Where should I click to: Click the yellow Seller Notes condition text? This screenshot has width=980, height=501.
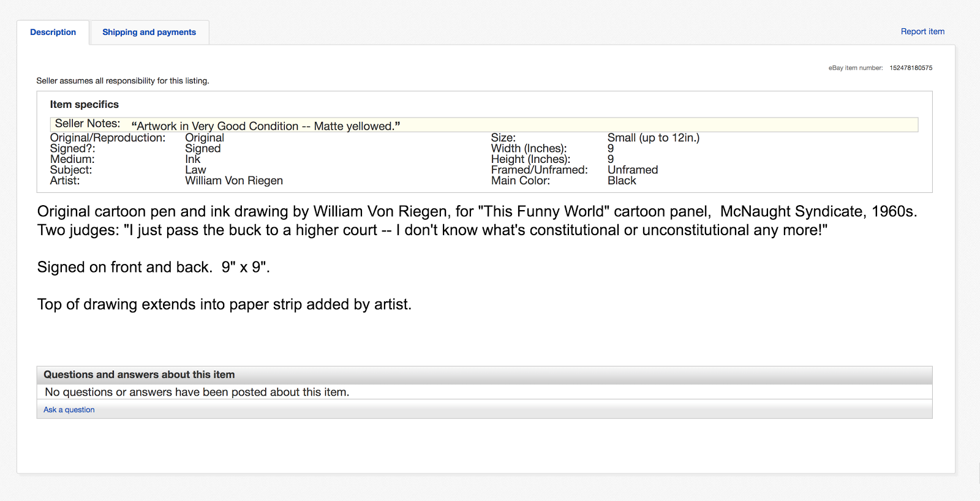pyautogui.click(x=266, y=126)
